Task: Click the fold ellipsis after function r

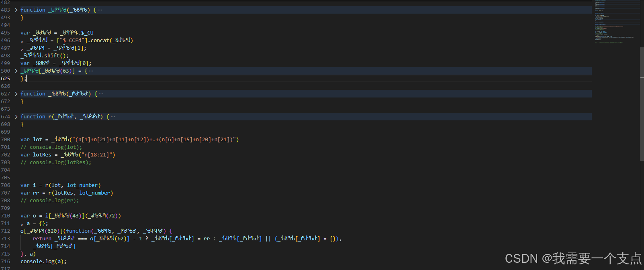Action: coord(113,117)
